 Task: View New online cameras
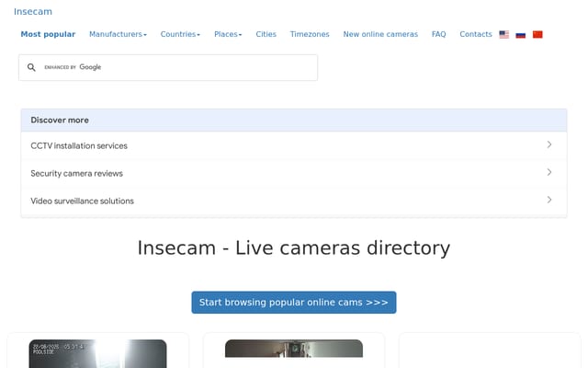(x=380, y=34)
